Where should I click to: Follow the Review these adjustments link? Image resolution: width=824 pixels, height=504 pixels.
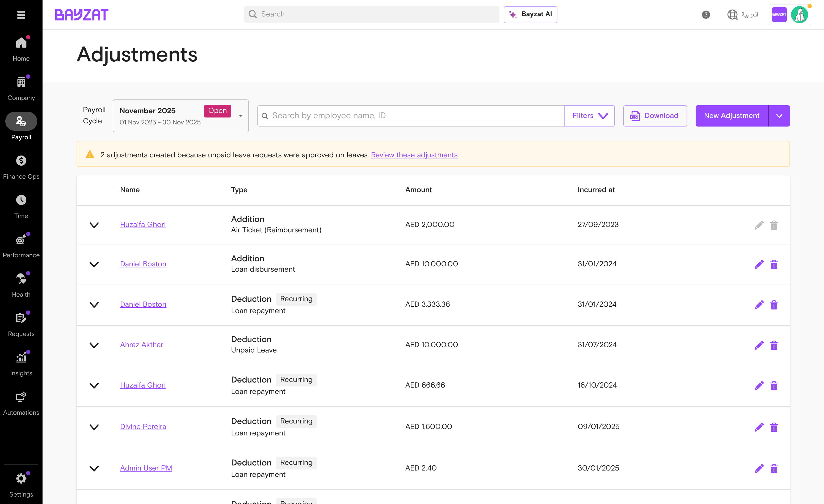pyautogui.click(x=414, y=155)
